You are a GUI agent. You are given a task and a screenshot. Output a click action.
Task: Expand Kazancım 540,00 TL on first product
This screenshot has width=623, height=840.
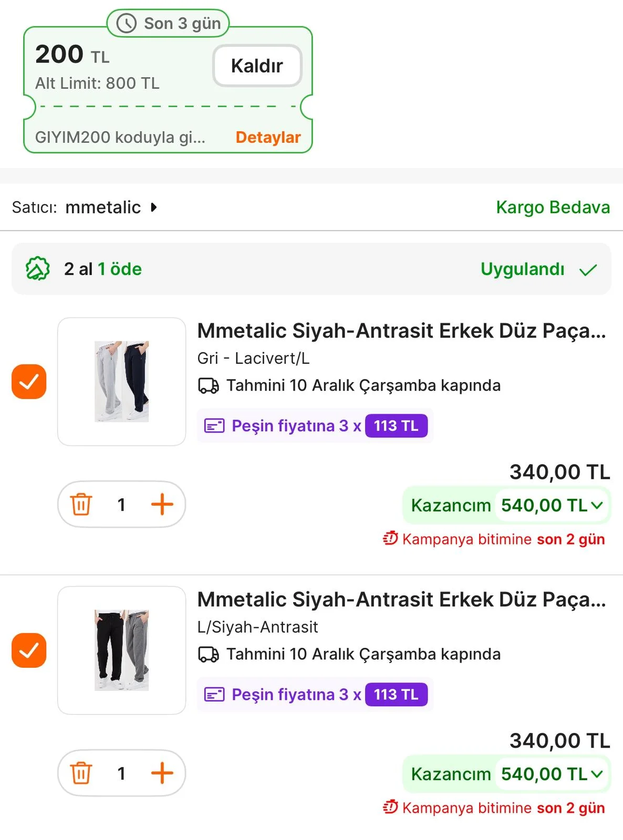597,506
